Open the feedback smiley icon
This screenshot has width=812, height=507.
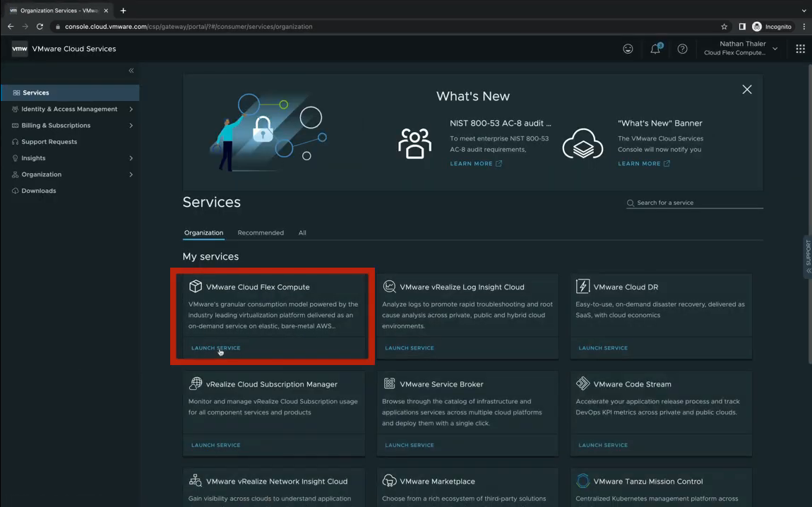[628, 49]
